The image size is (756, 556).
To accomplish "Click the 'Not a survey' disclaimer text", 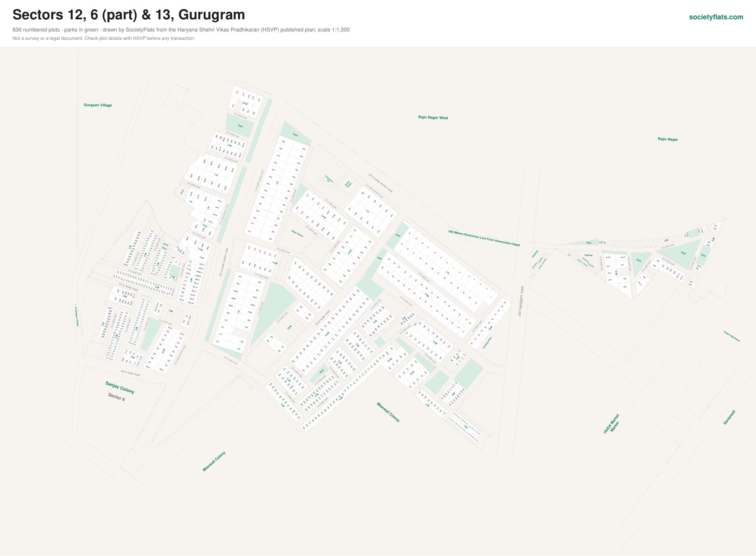I will (104, 38).
